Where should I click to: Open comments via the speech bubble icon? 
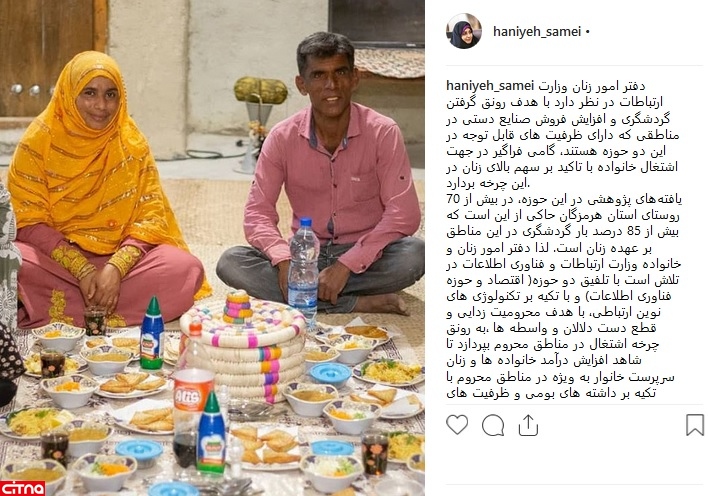coord(493,425)
